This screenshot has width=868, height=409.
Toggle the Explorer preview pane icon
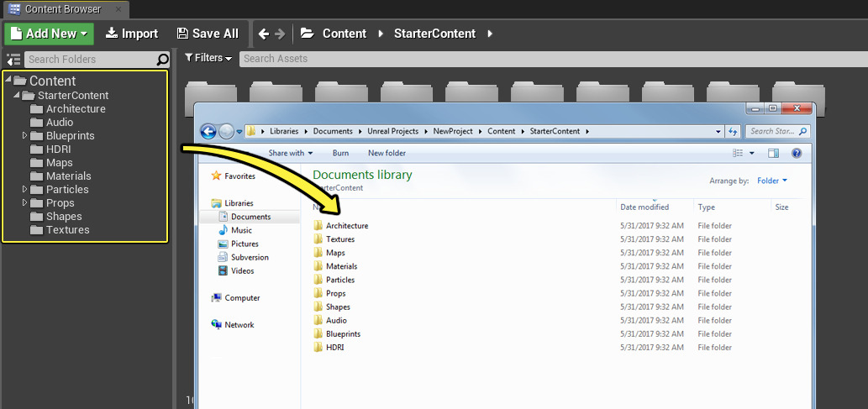[x=774, y=153]
